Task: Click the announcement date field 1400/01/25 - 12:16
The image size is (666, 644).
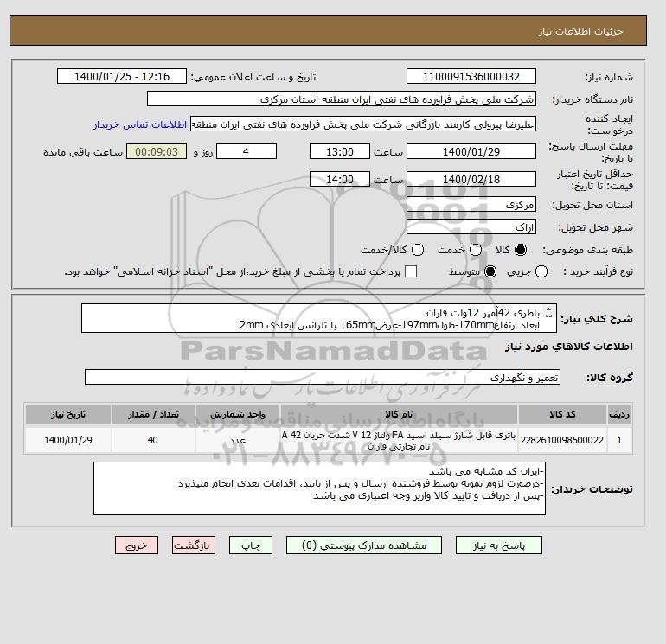Action: (x=122, y=76)
